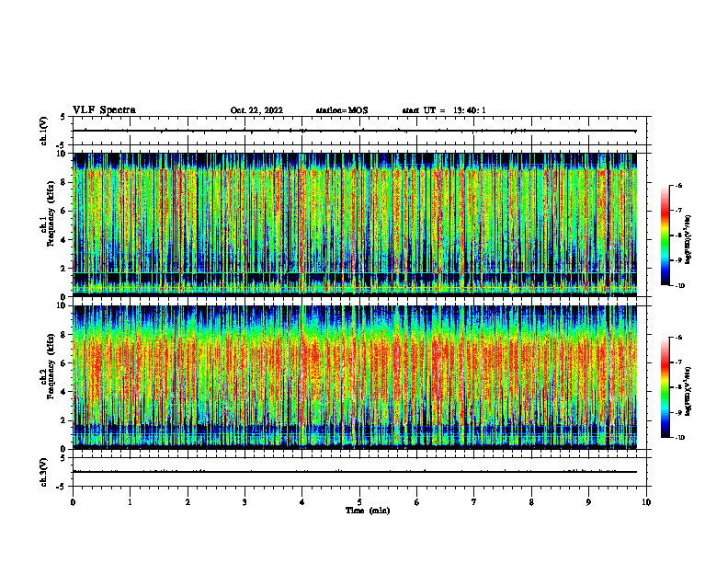Click the "ch.1(V)" vertical axis label
The width and height of the screenshot is (728, 563).
coord(44,131)
